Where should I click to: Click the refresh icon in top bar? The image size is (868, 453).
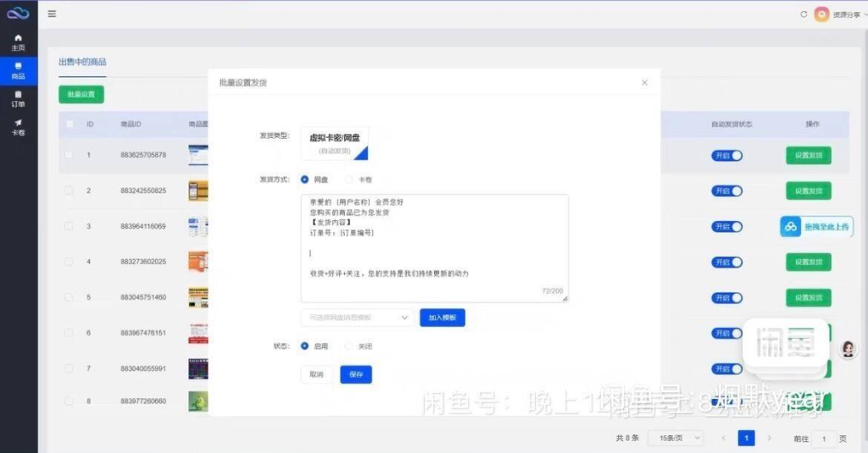(x=804, y=14)
